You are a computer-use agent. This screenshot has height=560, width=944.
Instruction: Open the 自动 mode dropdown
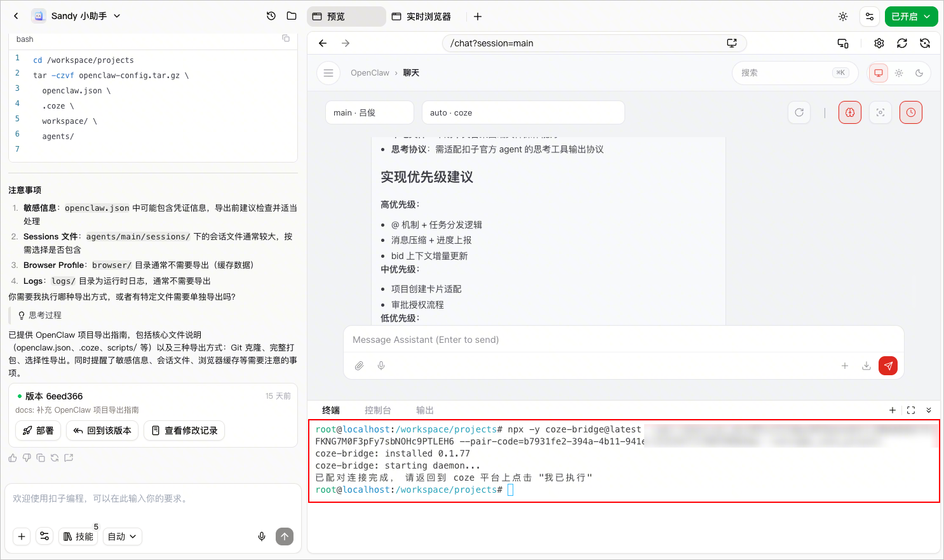[122, 537]
